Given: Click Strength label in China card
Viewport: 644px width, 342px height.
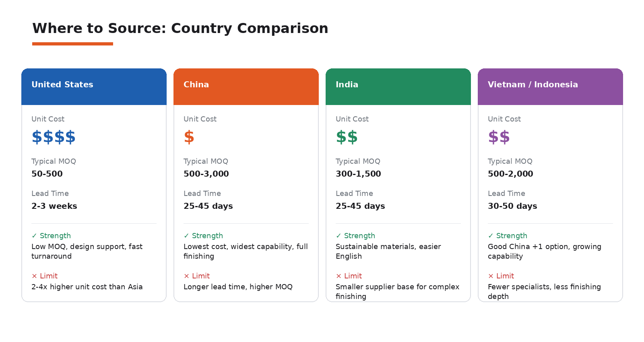Looking at the screenshot, I should coord(203,236).
